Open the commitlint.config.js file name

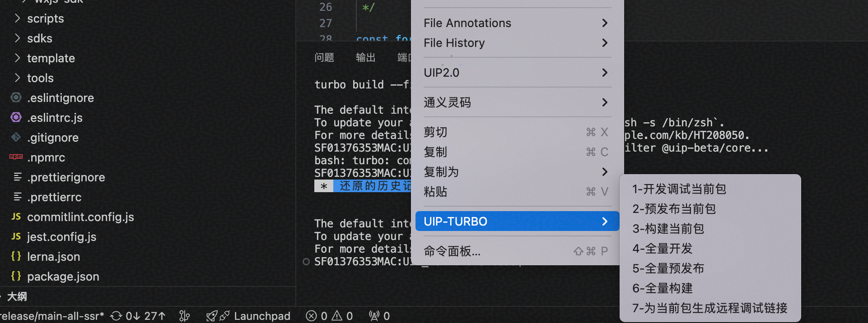pyautogui.click(x=80, y=217)
